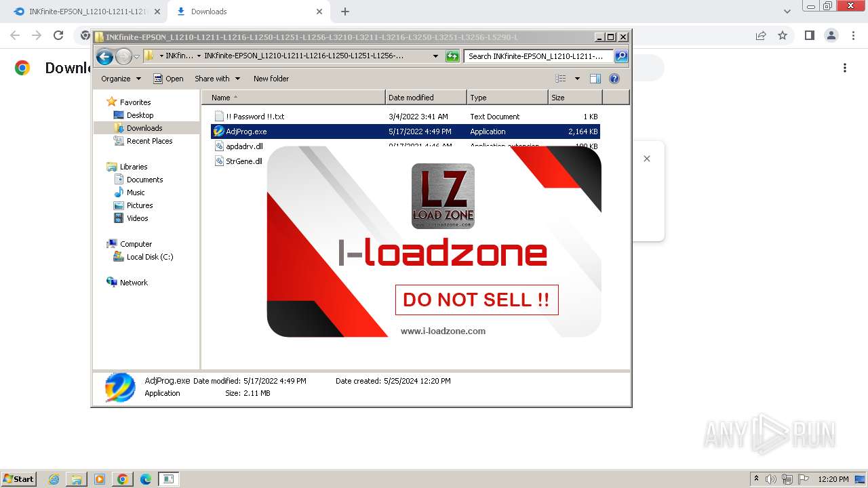Click the Open toolbar button
Viewport: 868px width, 488px height.
(168, 79)
